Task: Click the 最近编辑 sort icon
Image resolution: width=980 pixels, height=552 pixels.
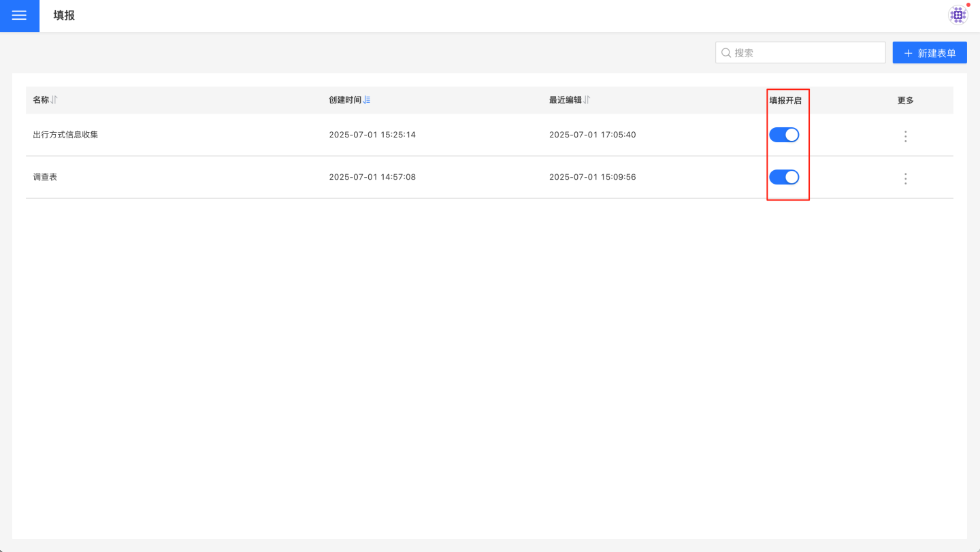Action: pos(587,100)
